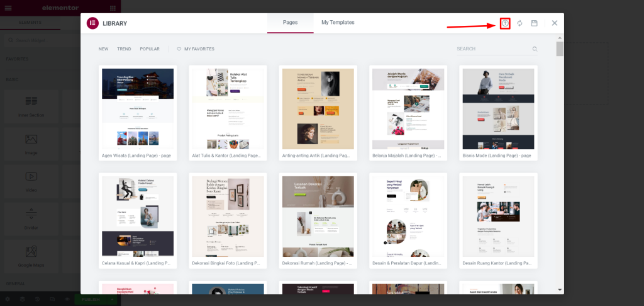Open the Navigator layers icon
The image size is (644, 306).
coord(22,300)
